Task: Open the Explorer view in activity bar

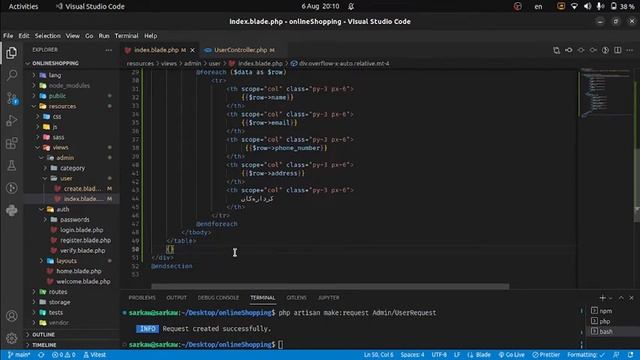Action: (11, 53)
